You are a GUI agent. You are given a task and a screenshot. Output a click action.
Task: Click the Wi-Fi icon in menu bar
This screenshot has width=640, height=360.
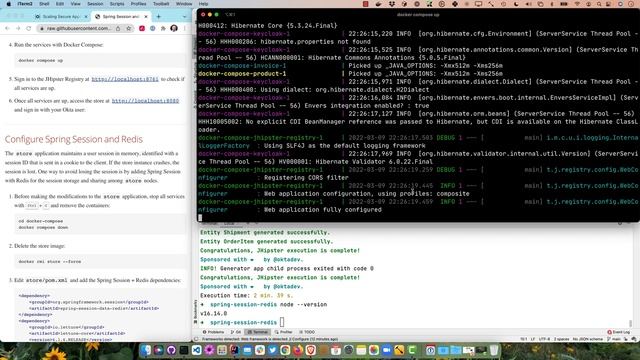tap(577, 4)
